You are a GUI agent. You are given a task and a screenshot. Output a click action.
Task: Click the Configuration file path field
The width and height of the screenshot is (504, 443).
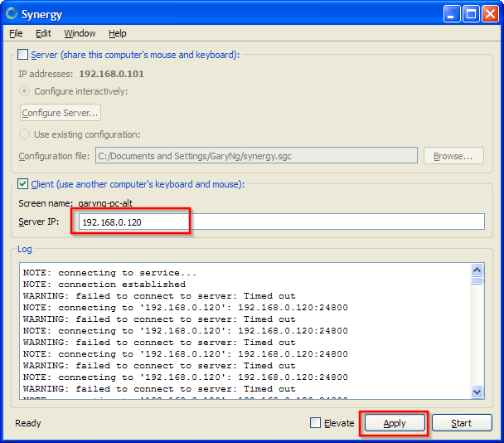tap(256, 156)
